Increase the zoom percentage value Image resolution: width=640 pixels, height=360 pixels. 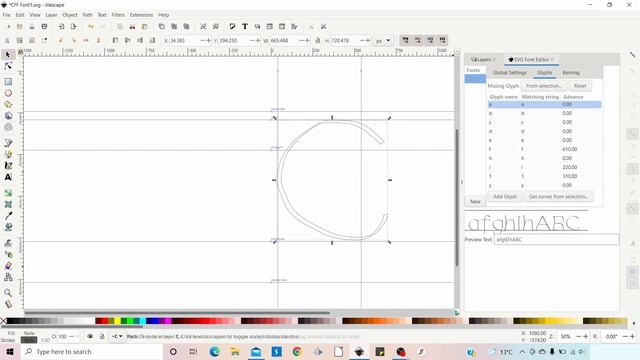pyautogui.click(x=585, y=336)
